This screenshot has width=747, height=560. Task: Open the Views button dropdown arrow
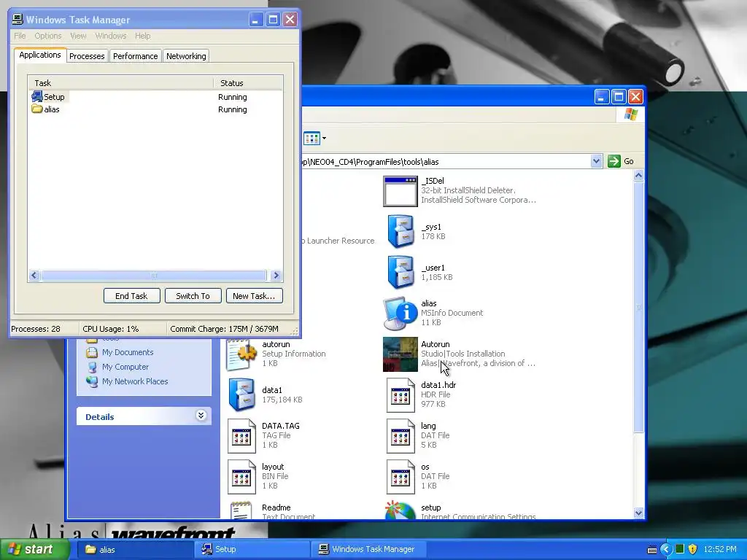324,139
